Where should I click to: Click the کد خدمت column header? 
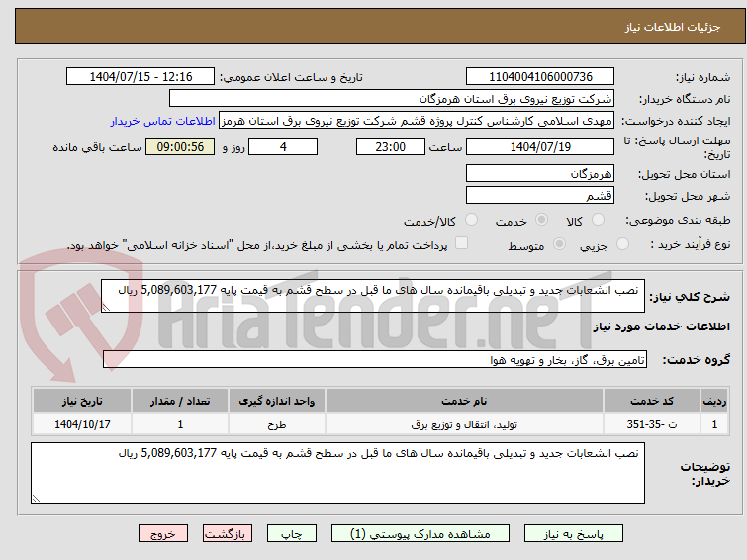(x=651, y=401)
